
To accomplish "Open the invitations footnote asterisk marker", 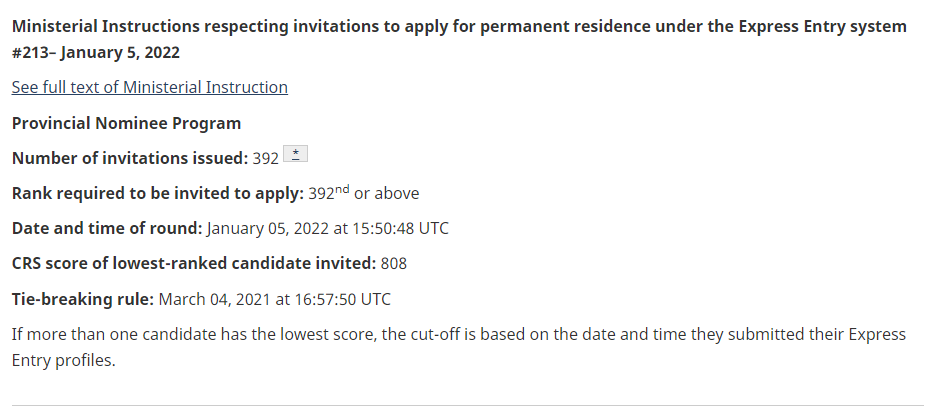I will (x=296, y=156).
